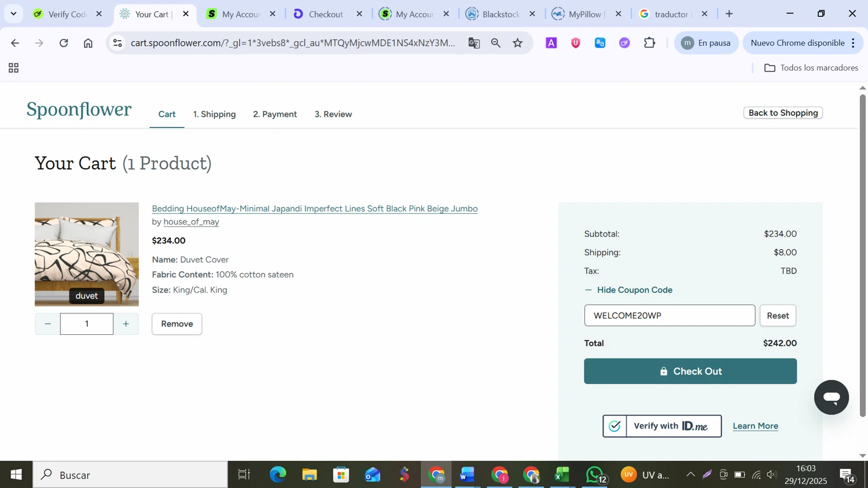Open designer house_of_may link
The image size is (868, 488).
click(191, 222)
